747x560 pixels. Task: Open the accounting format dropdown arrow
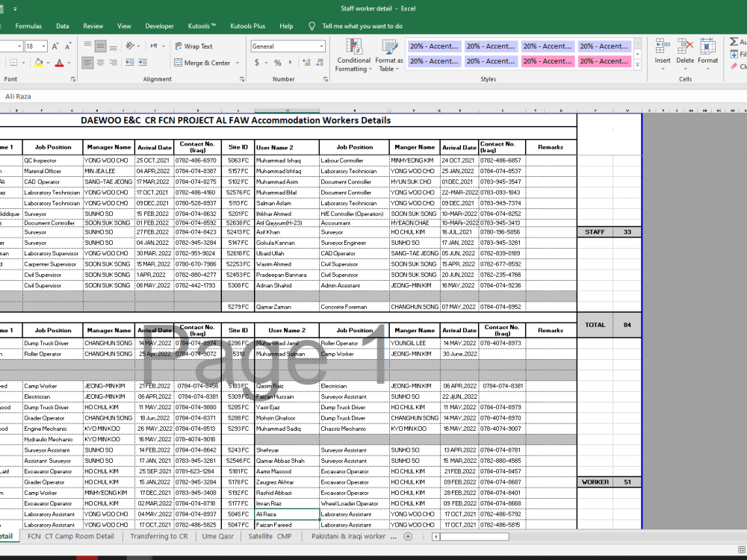coord(267,63)
